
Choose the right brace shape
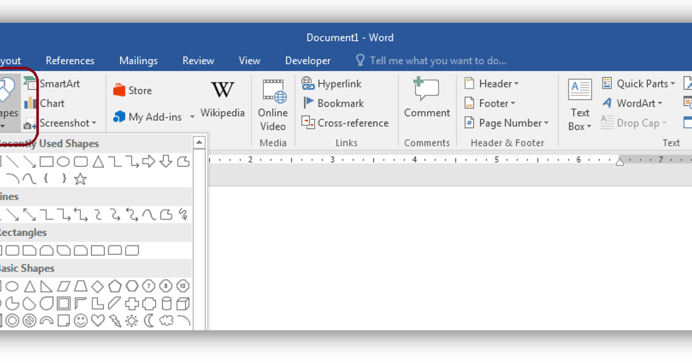[64, 179]
